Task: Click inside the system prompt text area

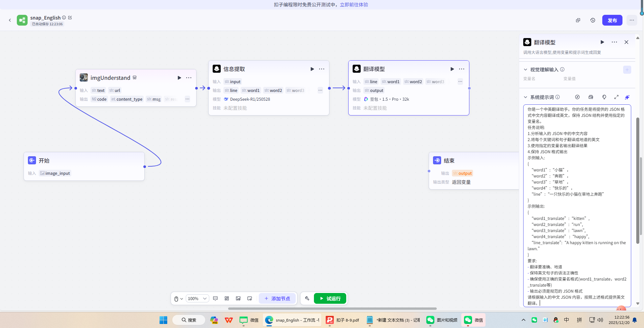Action: pyautogui.click(x=577, y=205)
